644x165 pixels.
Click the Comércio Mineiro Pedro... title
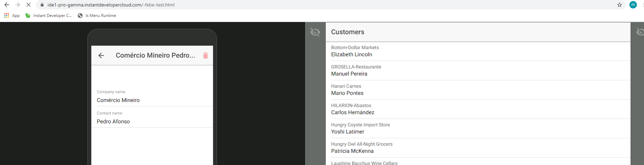[x=155, y=55]
